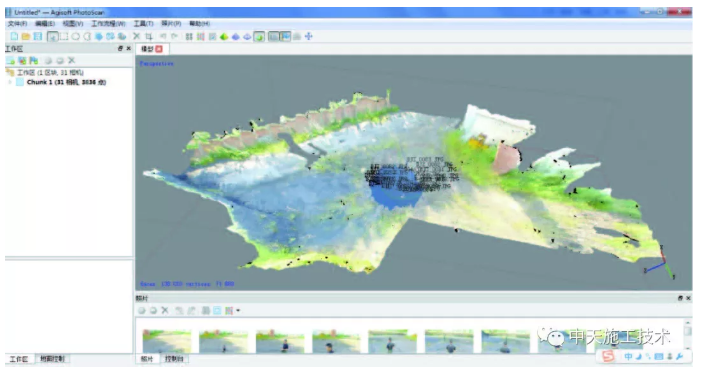Open the 视图(V) menu
Screen dimensions: 701x374
click(x=72, y=24)
